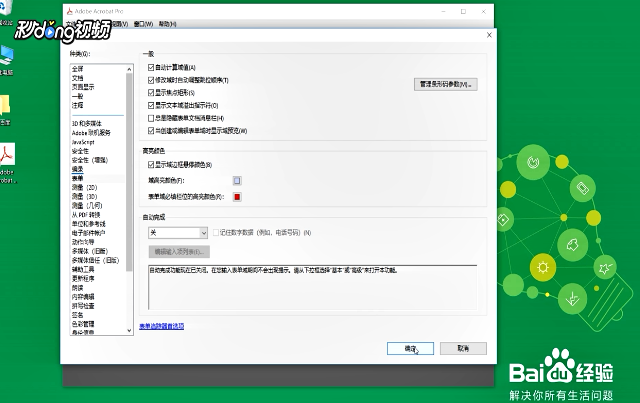Select 内容编辑 category

[83, 297]
